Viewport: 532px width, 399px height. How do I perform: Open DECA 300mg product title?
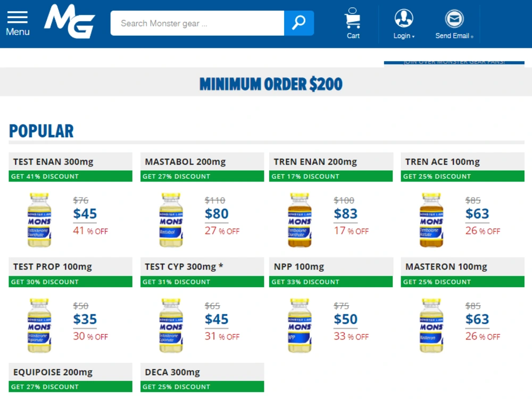click(x=172, y=372)
